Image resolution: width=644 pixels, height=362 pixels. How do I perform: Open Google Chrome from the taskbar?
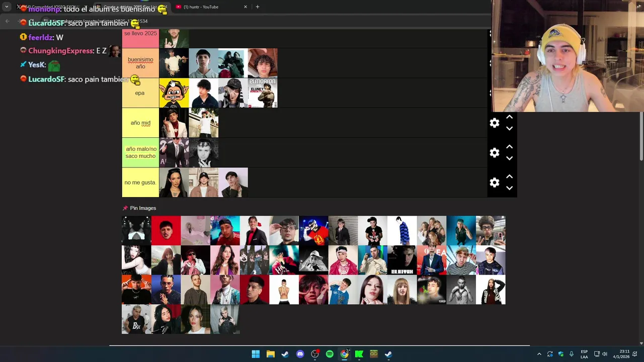click(x=344, y=354)
